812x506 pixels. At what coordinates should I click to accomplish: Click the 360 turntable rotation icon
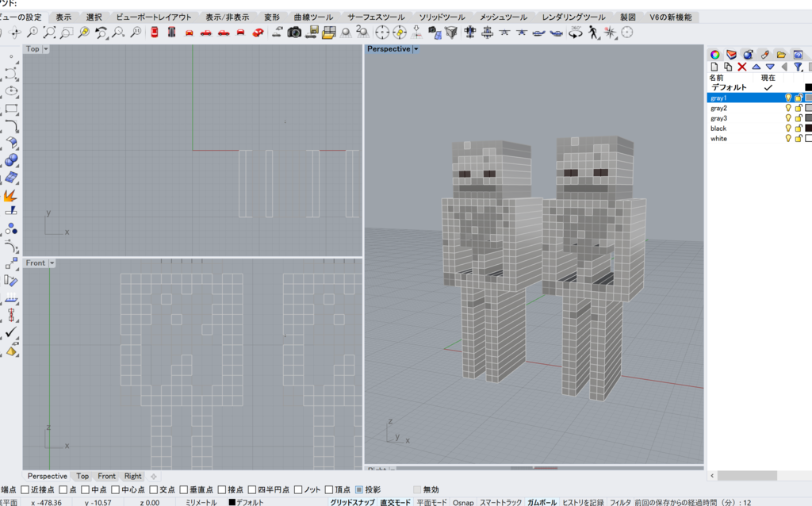(576, 33)
